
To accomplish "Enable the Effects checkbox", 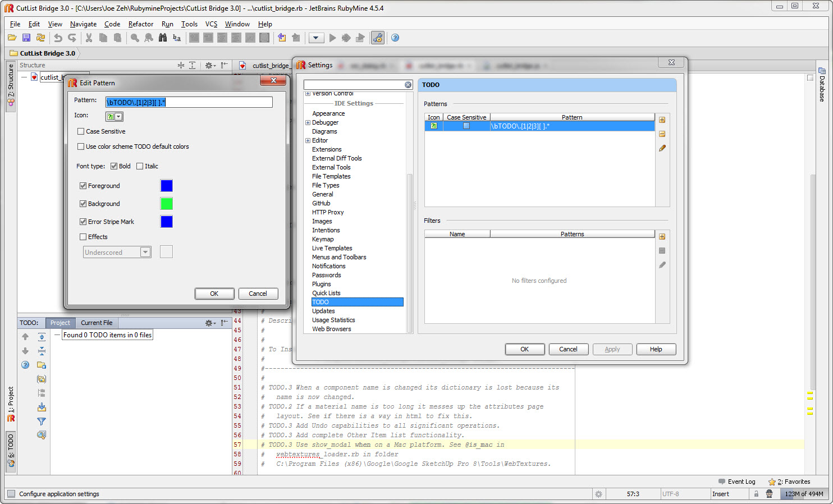I will point(83,237).
